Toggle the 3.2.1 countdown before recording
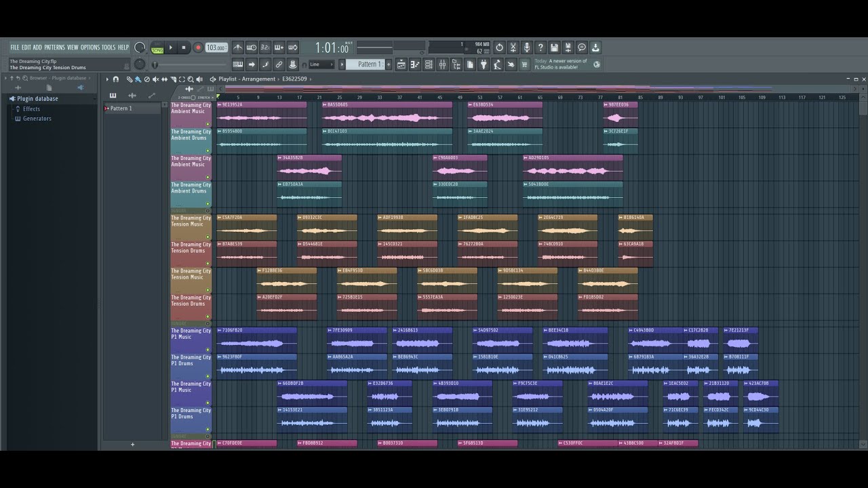 pyautogui.click(x=265, y=47)
